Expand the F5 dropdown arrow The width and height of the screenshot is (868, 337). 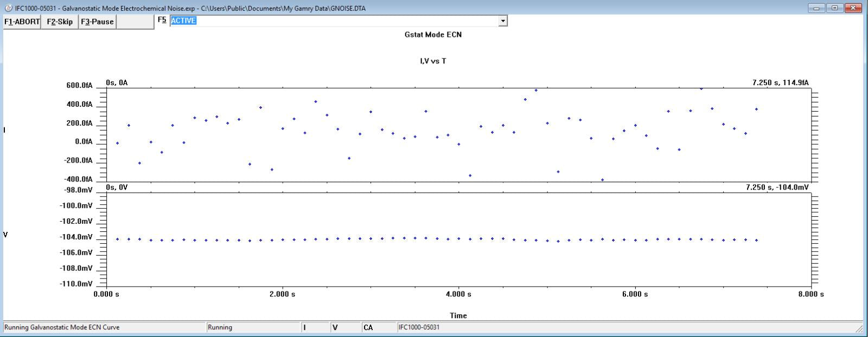tap(503, 21)
